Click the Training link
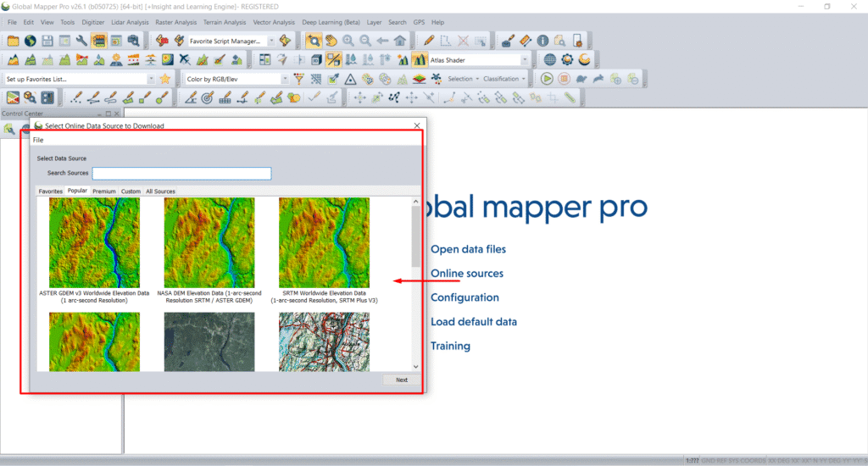Image resolution: width=868 pixels, height=466 pixels. pyautogui.click(x=450, y=346)
